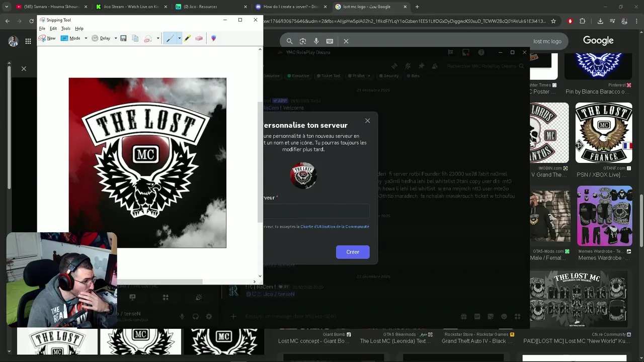Deafen with headphones icon in Discord
644x362 pixels.
196,316
